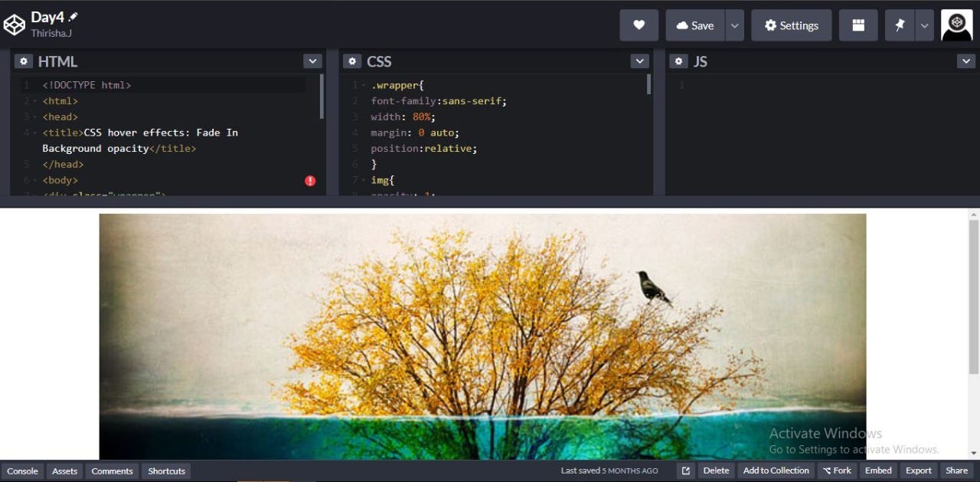Screen dimensions: 980x482
Task: Click 'margin: 0 auto;' CSS line
Action: coord(415,133)
